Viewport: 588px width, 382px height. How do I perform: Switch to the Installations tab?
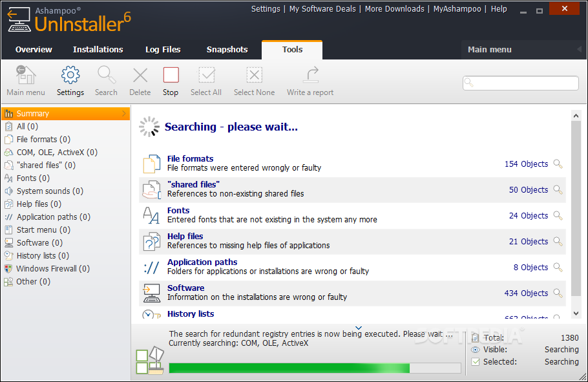point(98,50)
